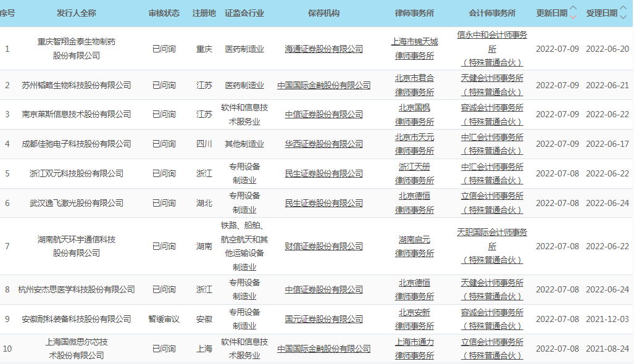Select issuer 重庆智翔金泰生物制药股份有限公司
The image size is (634, 364).
(77, 49)
